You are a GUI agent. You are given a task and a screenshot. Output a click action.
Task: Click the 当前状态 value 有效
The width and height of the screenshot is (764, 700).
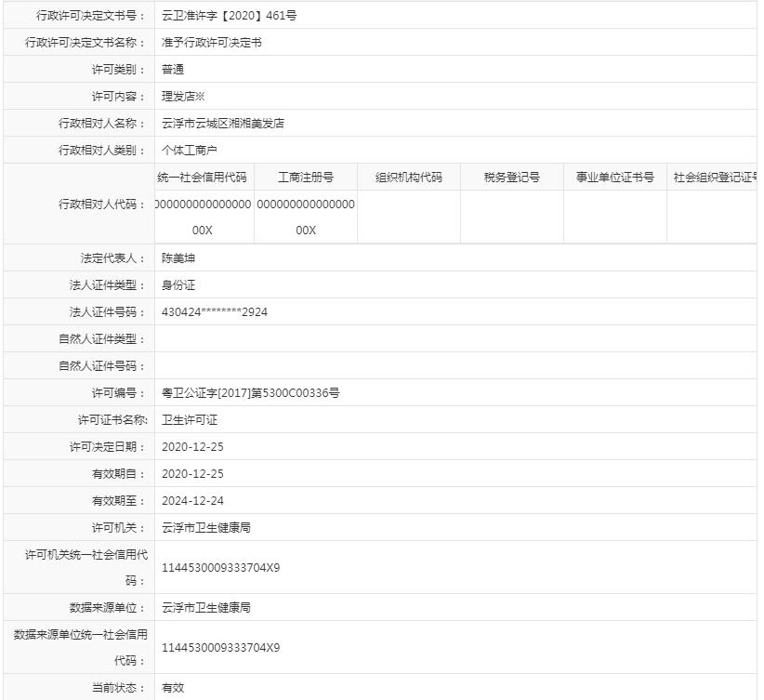click(x=171, y=688)
